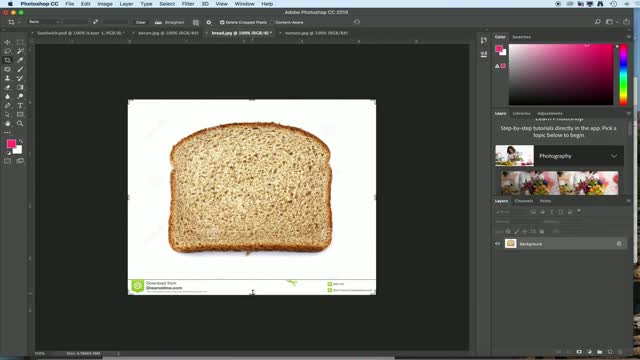Open the crop overlay options dropdown
Screen dimensions: 640x360
click(196, 22)
